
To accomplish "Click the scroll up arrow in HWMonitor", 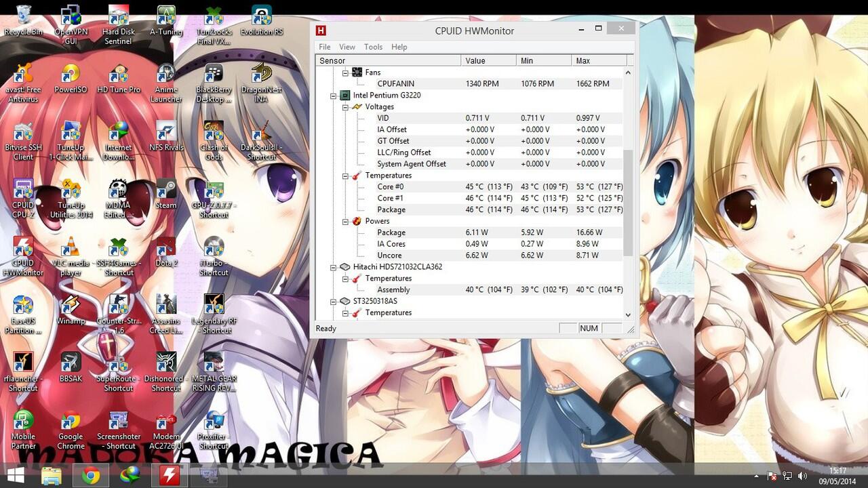I will [x=628, y=73].
